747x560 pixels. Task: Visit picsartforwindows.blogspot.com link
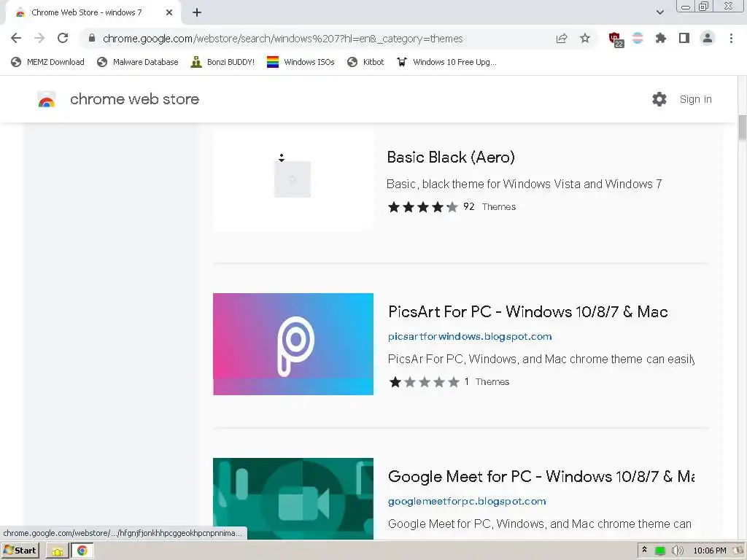470,336
